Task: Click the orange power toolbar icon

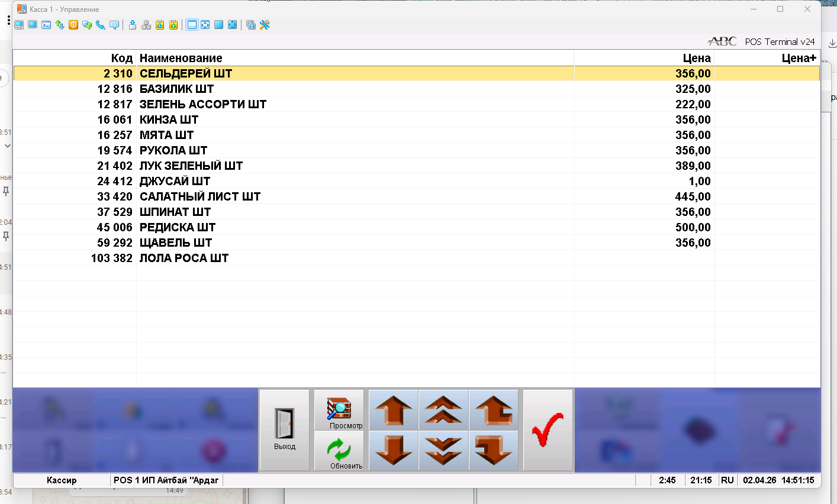Action: [73, 25]
